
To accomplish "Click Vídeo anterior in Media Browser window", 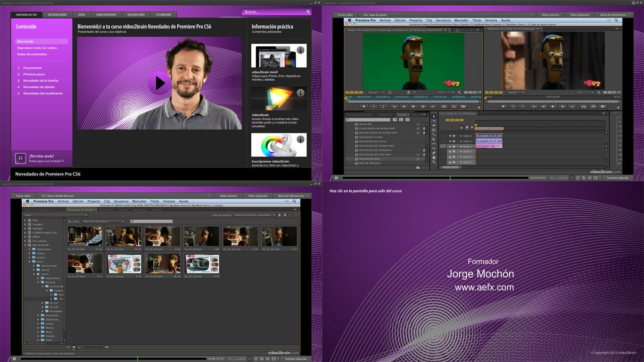I will coord(229,196).
